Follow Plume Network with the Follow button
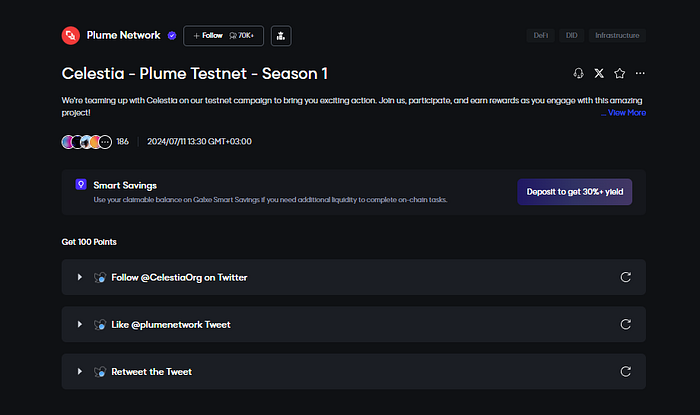The height and width of the screenshot is (415, 700). pos(224,36)
